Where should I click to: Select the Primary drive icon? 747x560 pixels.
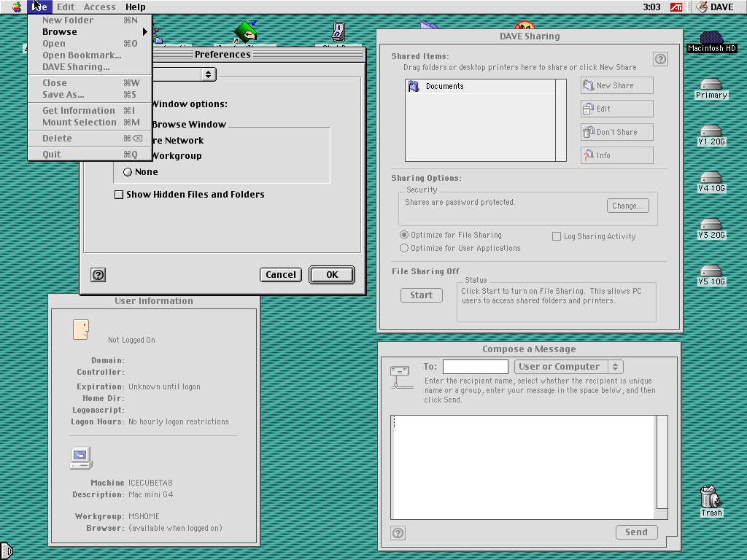(711, 89)
